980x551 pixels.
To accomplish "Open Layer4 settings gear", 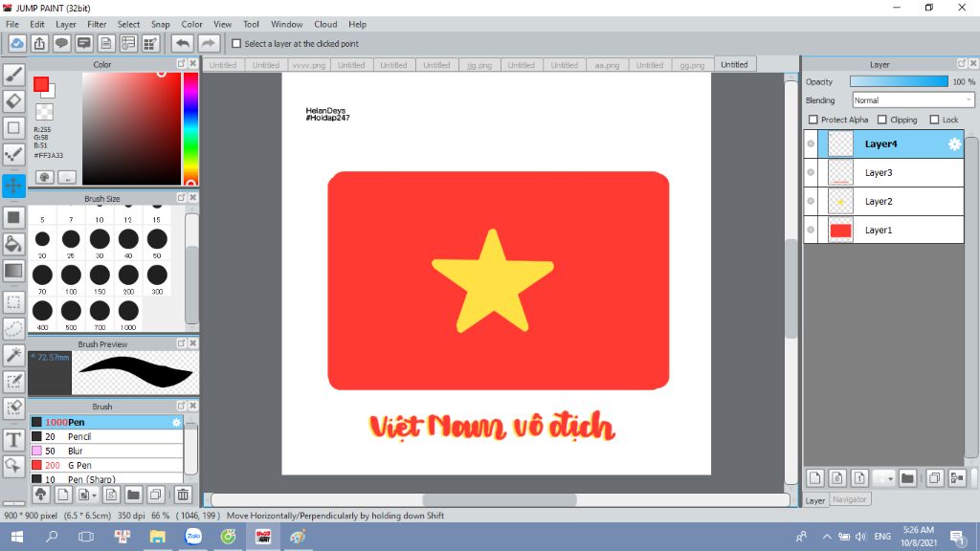I will pos(954,144).
